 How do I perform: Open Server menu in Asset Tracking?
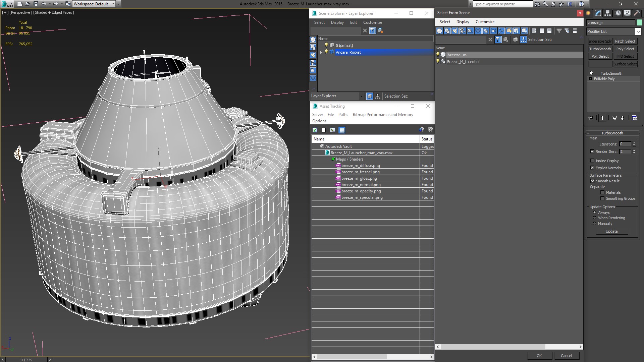[x=317, y=115]
